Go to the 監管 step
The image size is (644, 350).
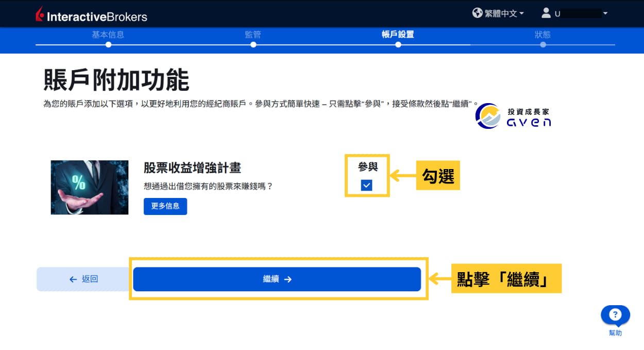pyautogui.click(x=253, y=35)
